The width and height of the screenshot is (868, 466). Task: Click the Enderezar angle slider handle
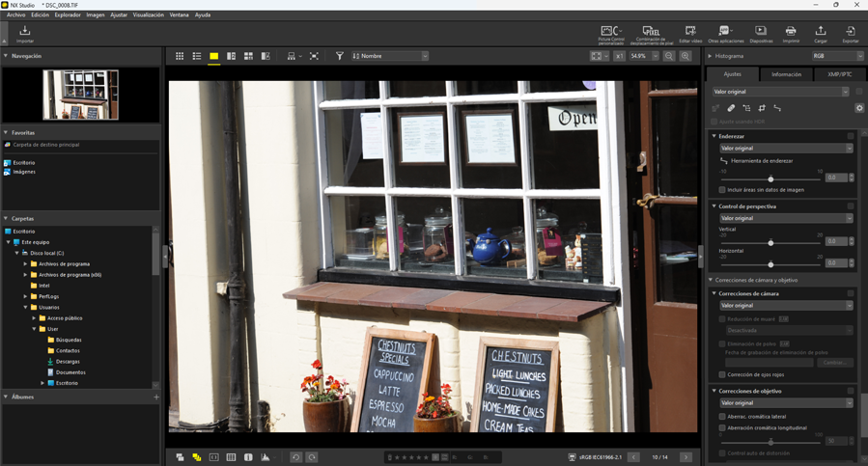coord(770,178)
